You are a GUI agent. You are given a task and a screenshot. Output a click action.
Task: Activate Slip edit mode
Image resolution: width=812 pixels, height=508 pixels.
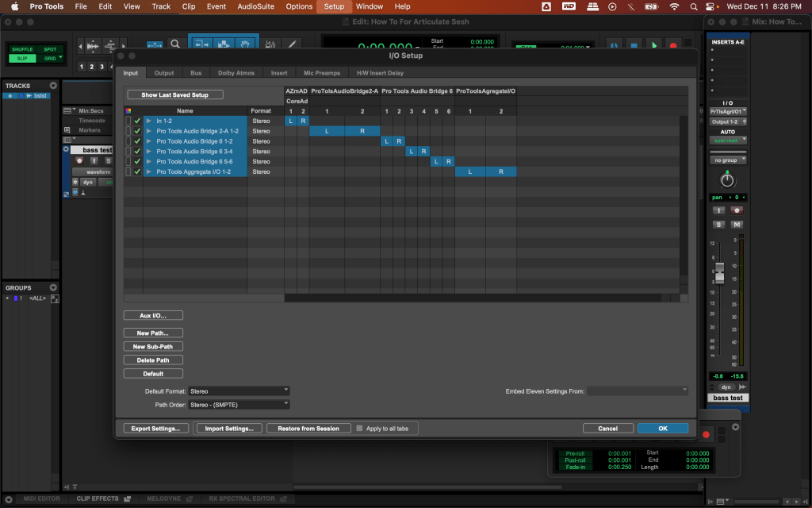point(22,58)
